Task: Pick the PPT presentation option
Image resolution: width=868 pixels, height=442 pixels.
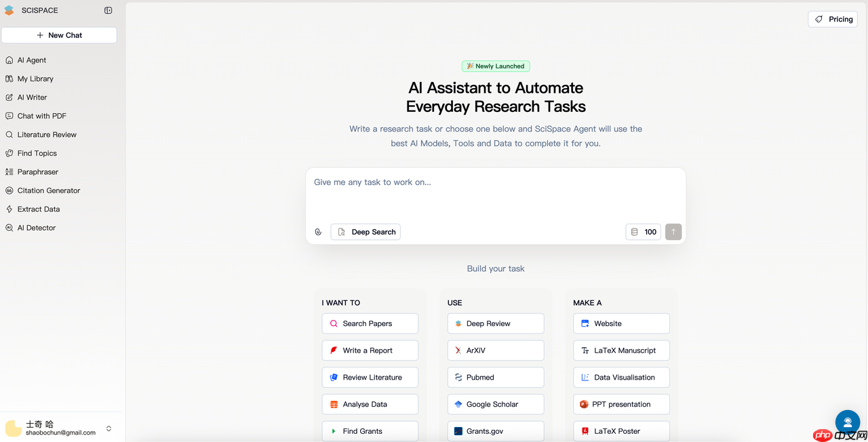Action: pyautogui.click(x=621, y=404)
